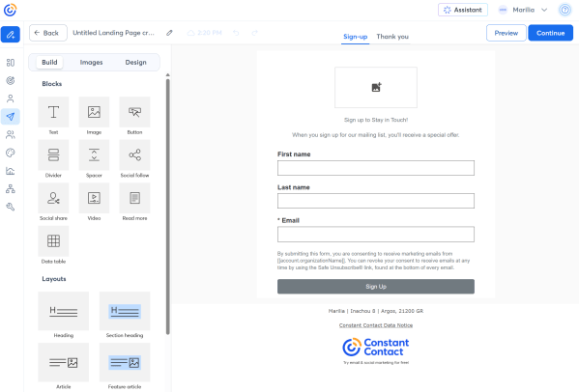The width and height of the screenshot is (579, 392).
Task: Open the single person contacts icon
Action: [x=11, y=98]
